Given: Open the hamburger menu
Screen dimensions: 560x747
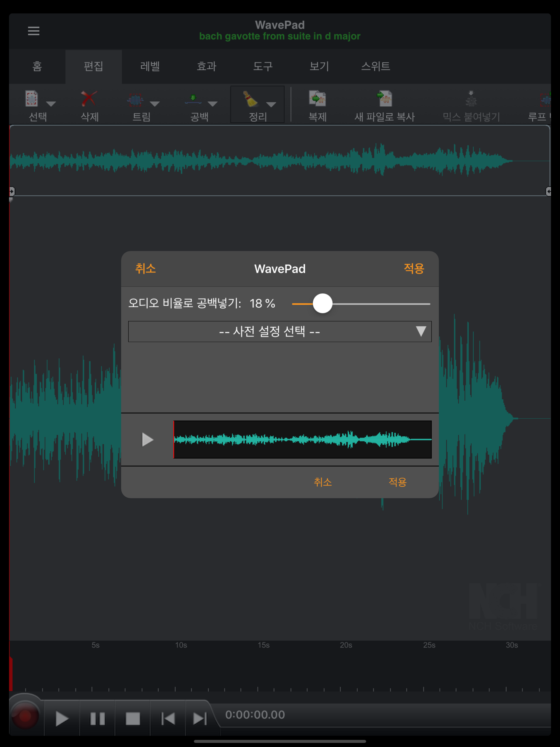Looking at the screenshot, I should click(x=33, y=31).
